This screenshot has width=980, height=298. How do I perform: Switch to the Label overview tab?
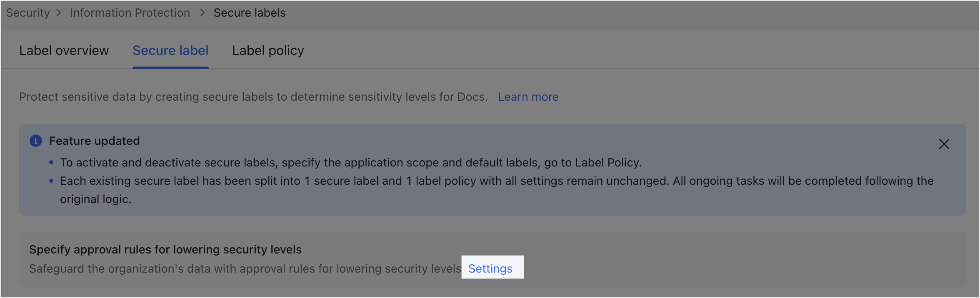64,50
